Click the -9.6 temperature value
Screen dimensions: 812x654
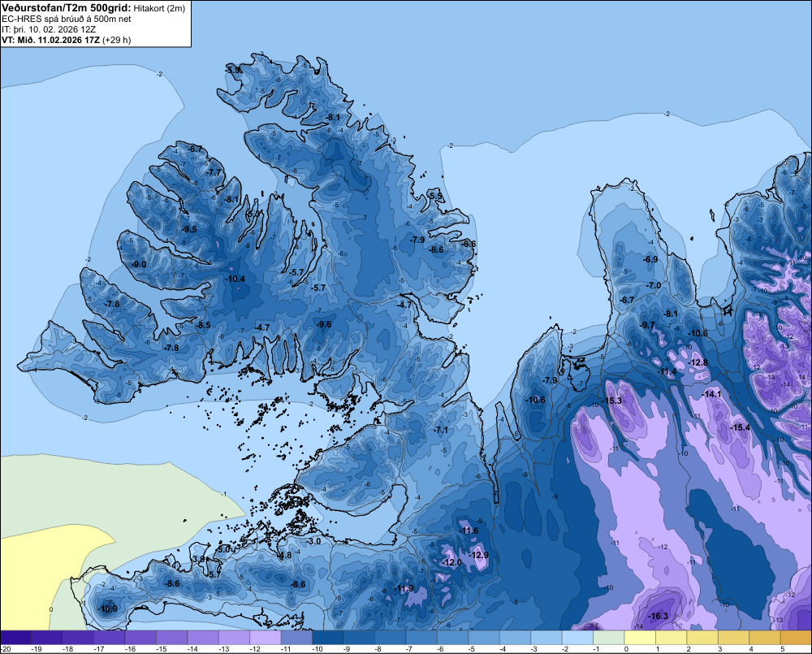[x=324, y=324]
